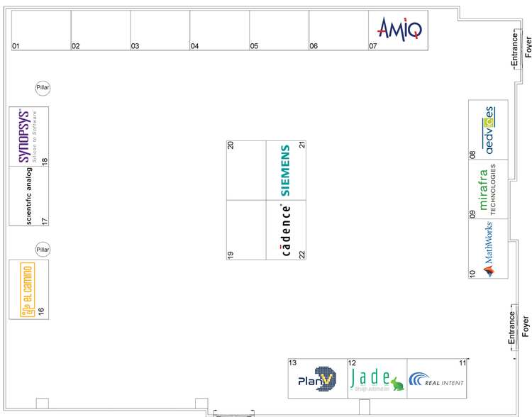Click the upper Pillar circle near Synopsys
This screenshot has width=532, height=417.
click(x=43, y=88)
